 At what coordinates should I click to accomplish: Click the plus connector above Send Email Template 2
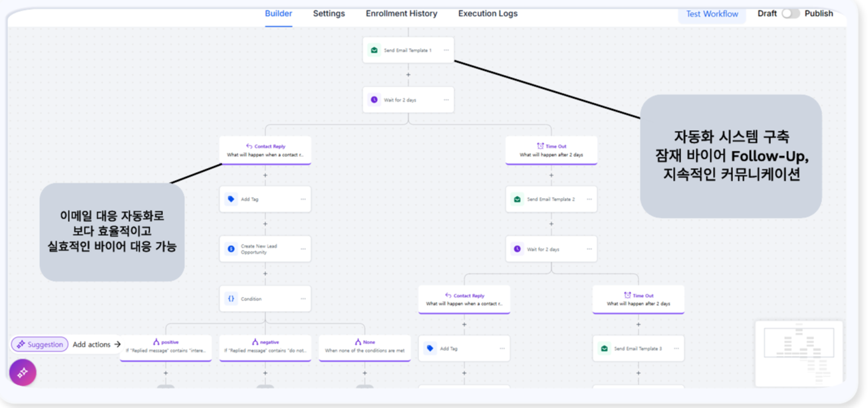pyautogui.click(x=551, y=175)
